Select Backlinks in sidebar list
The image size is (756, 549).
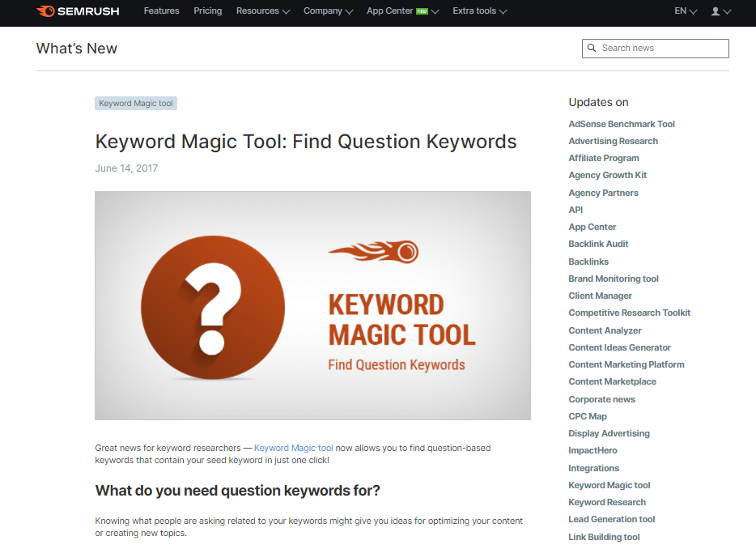coord(588,262)
